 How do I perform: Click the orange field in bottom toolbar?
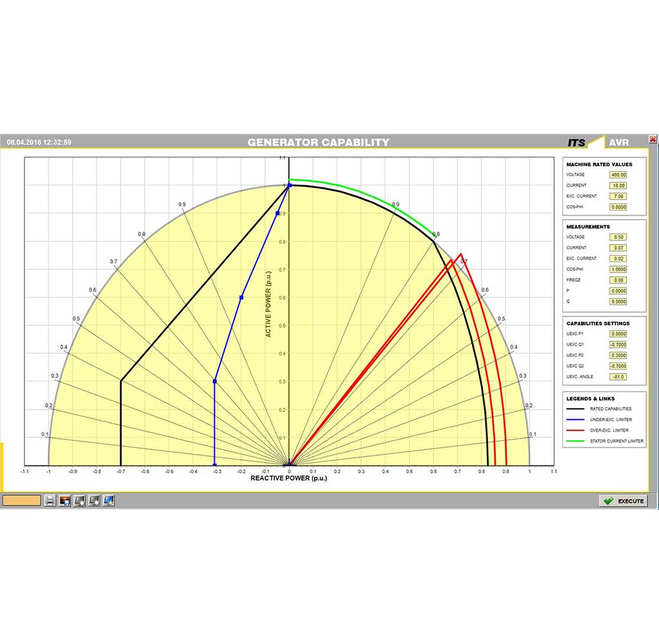coord(22,500)
